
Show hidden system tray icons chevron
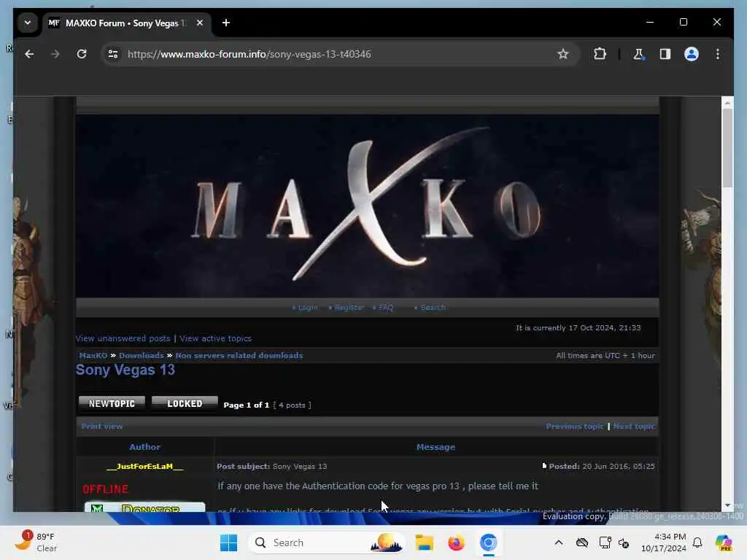[x=559, y=542]
